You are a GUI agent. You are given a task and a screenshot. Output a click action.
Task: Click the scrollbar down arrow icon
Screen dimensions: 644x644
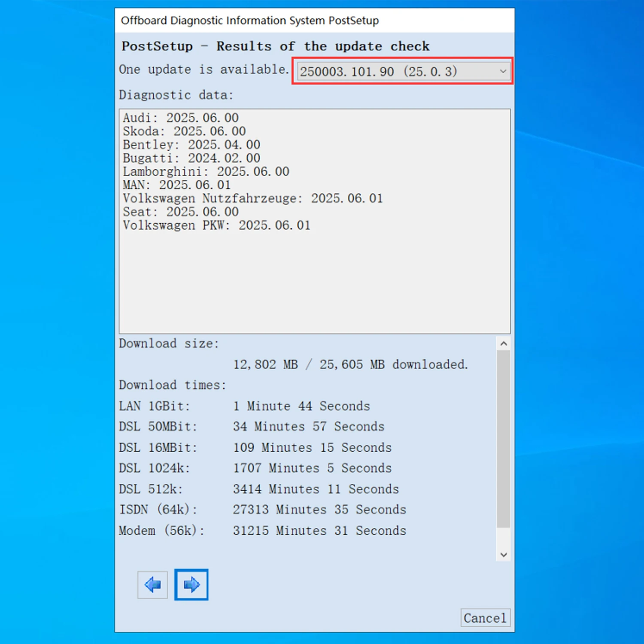click(x=504, y=555)
